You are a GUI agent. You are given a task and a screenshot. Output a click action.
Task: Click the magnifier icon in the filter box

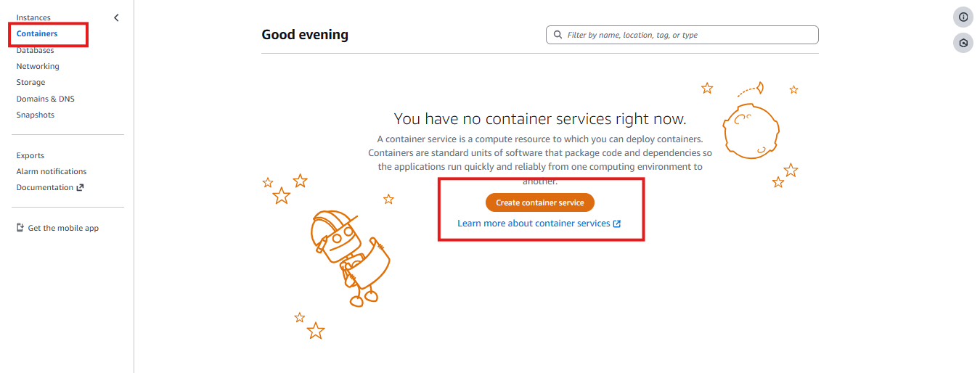(x=558, y=35)
